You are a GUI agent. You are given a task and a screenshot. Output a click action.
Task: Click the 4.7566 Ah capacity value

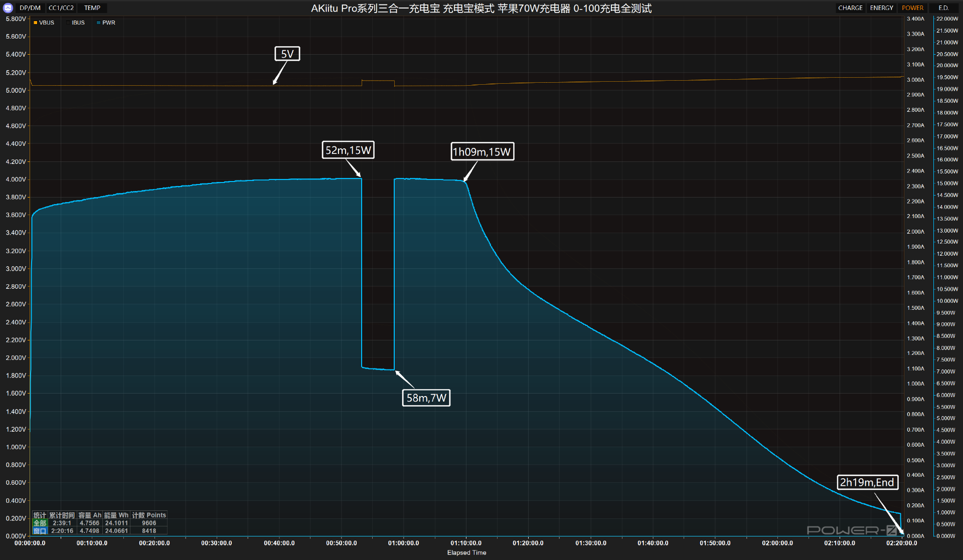pyautogui.click(x=89, y=523)
